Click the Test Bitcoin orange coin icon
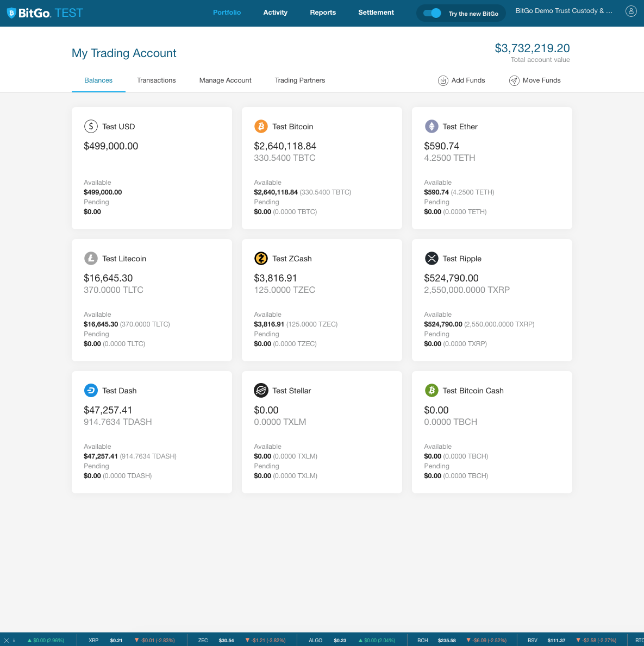The image size is (644, 646). tap(261, 126)
